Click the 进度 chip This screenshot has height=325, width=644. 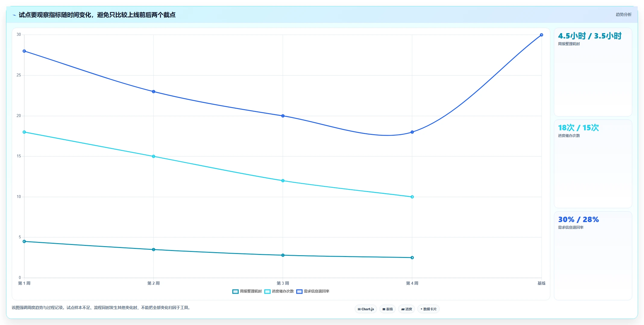(407, 309)
